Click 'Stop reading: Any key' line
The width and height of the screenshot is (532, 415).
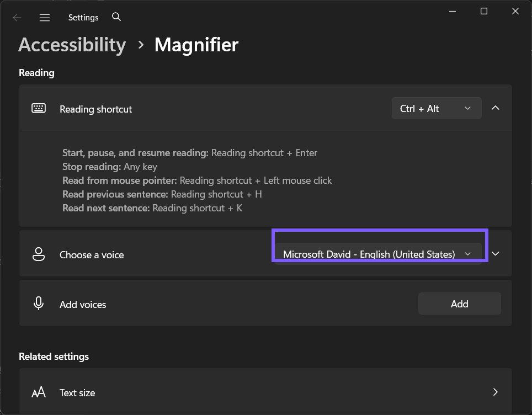click(x=110, y=167)
